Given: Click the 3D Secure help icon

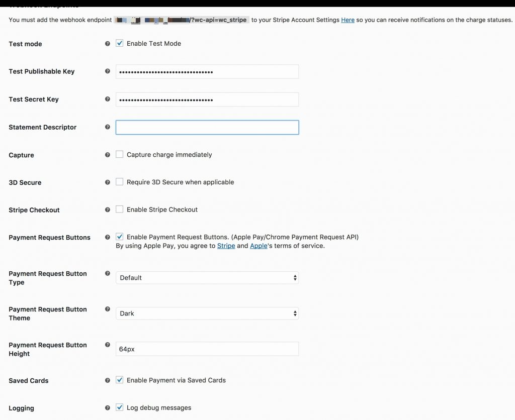Looking at the screenshot, I should tap(107, 182).
